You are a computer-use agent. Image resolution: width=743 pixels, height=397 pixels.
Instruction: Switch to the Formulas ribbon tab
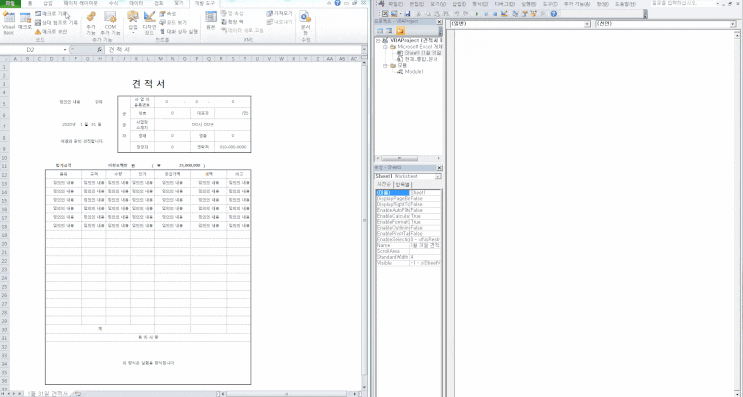pos(114,3)
